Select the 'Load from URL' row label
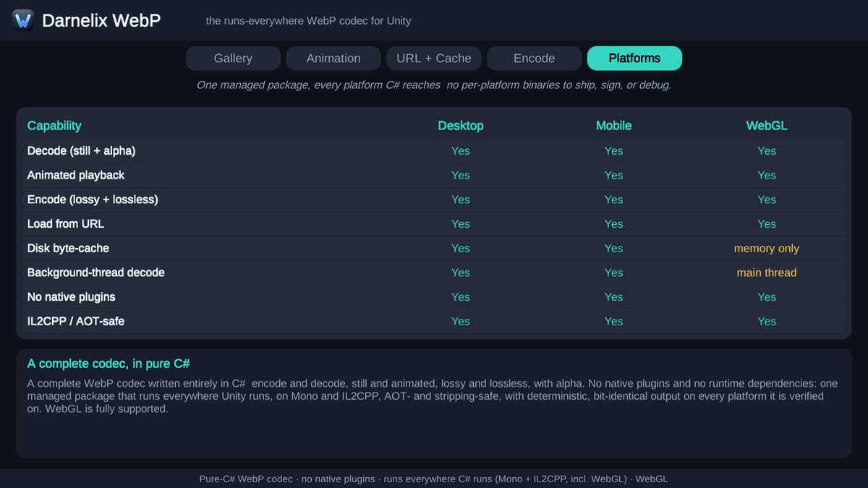 coord(66,224)
